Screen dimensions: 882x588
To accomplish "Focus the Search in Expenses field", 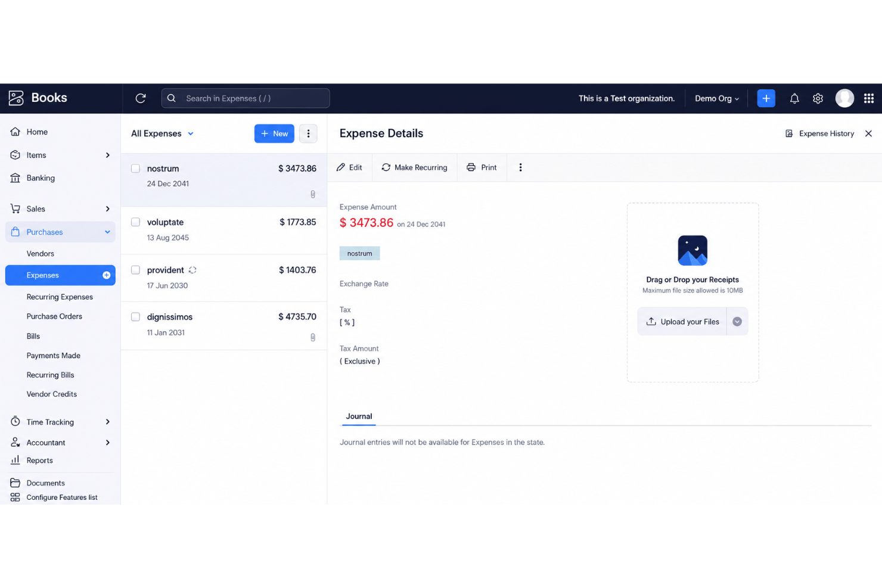I will tap(246, 98).
